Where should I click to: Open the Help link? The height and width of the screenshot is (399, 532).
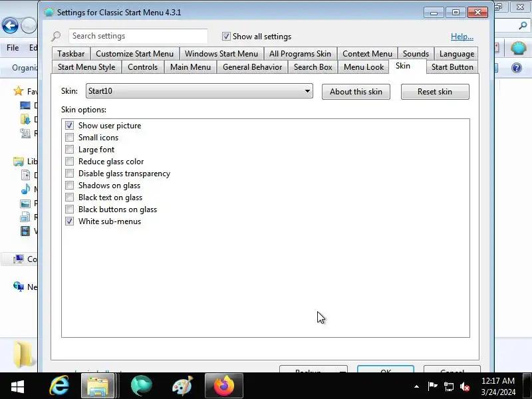point(462,37)
